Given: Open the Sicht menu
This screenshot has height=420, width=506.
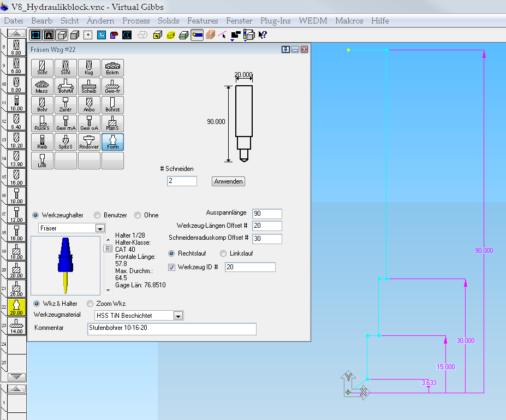Looking at the screenshot, I should click(x=70, y=21).
